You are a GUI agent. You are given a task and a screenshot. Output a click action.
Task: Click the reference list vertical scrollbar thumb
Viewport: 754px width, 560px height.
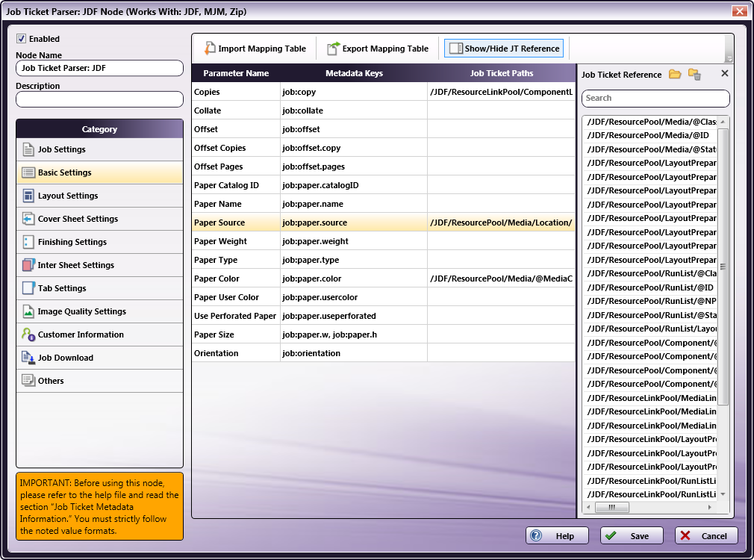723,266
